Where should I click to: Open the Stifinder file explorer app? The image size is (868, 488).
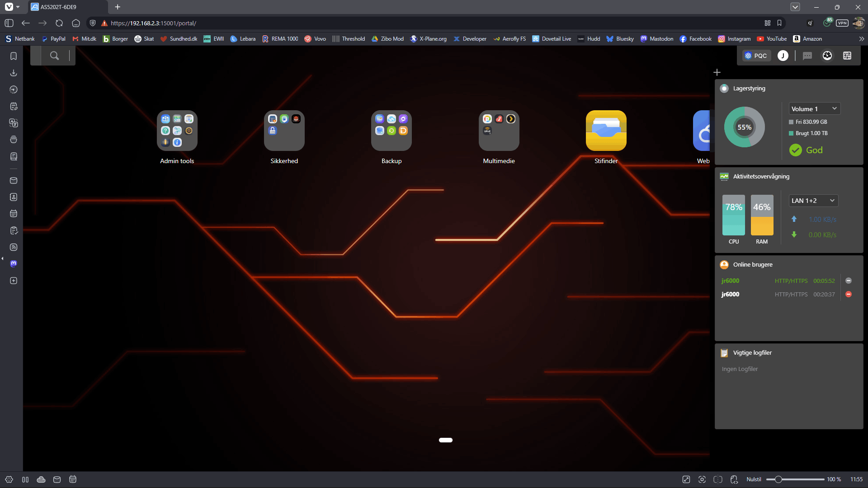coord(606,131)
